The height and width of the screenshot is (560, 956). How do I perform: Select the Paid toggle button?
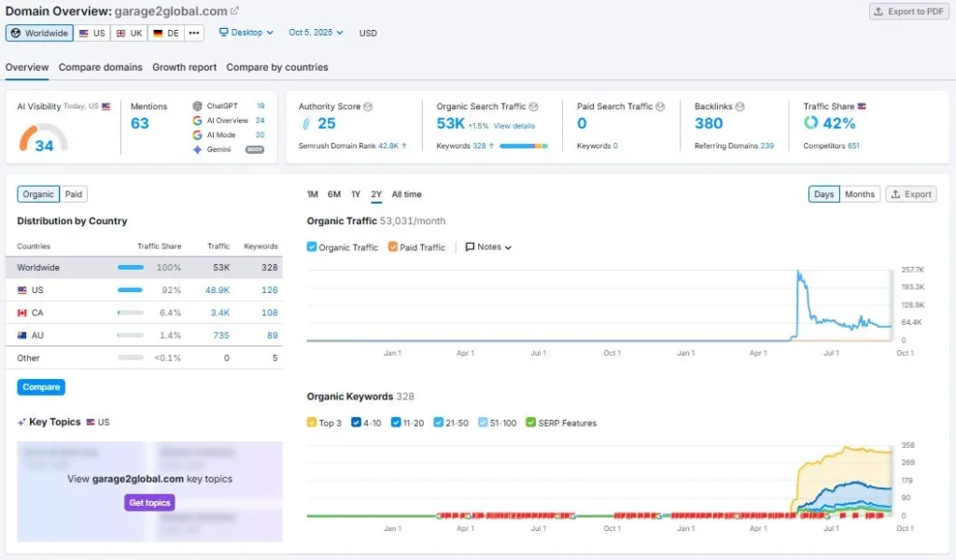coord(73,194)
